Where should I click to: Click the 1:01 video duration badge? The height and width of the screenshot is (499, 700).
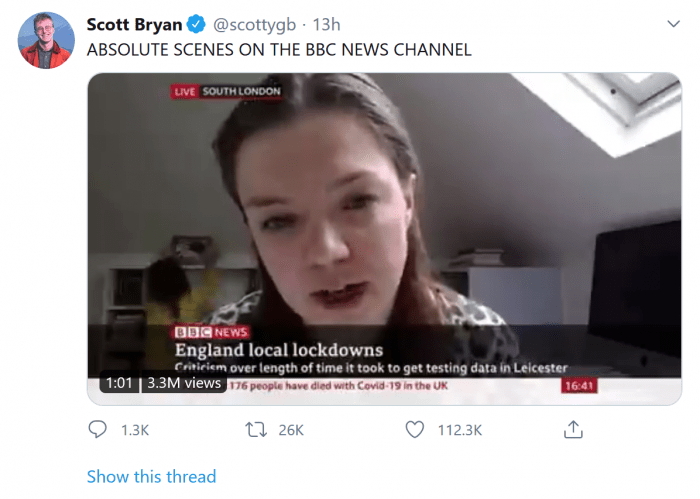tap(119, 383)
